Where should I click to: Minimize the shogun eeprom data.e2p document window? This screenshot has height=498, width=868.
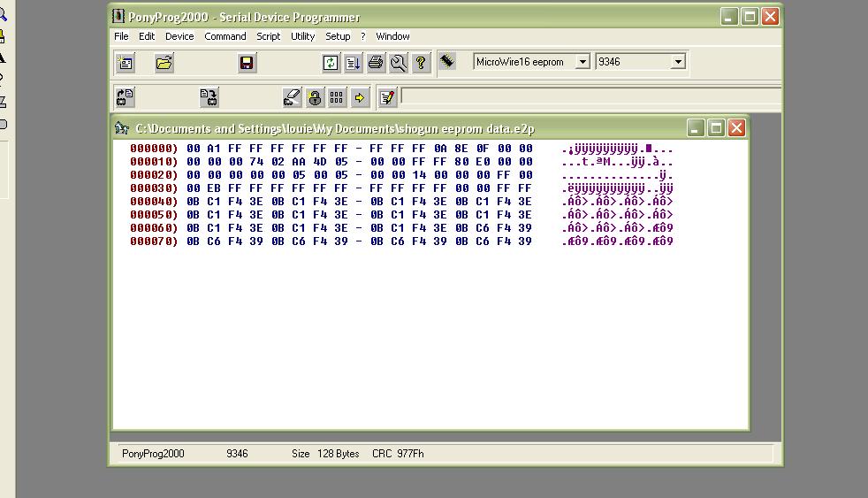696,128
